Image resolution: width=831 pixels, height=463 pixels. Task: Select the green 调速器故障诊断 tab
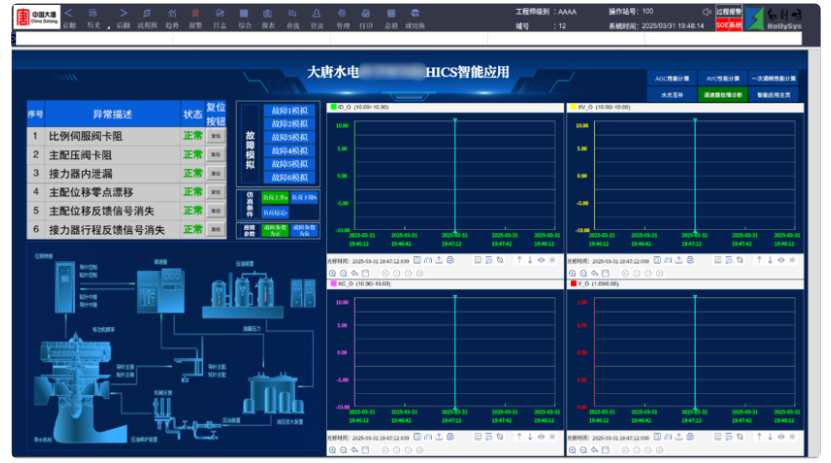(722, 95)
